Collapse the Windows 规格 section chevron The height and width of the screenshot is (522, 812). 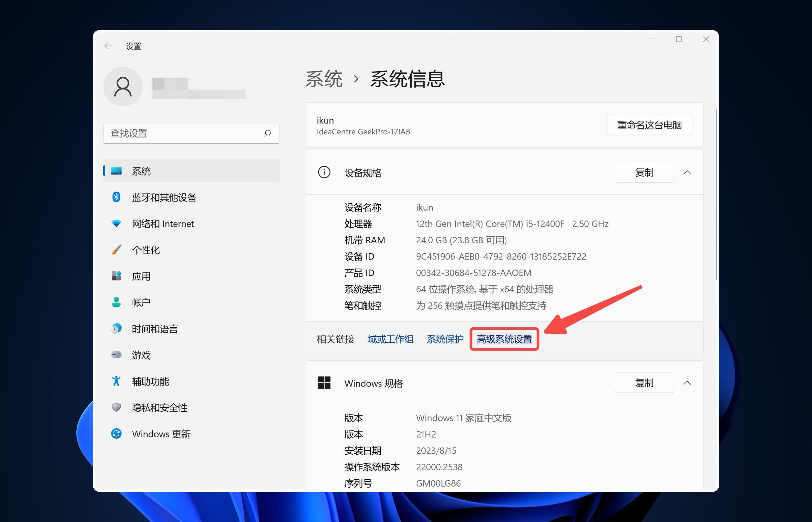click(x=687, y=383)
